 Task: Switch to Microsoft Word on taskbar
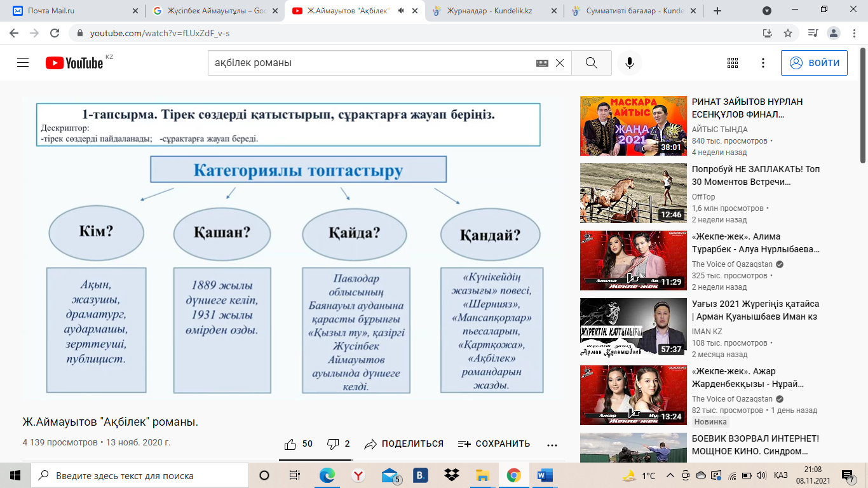click(545, 475)
